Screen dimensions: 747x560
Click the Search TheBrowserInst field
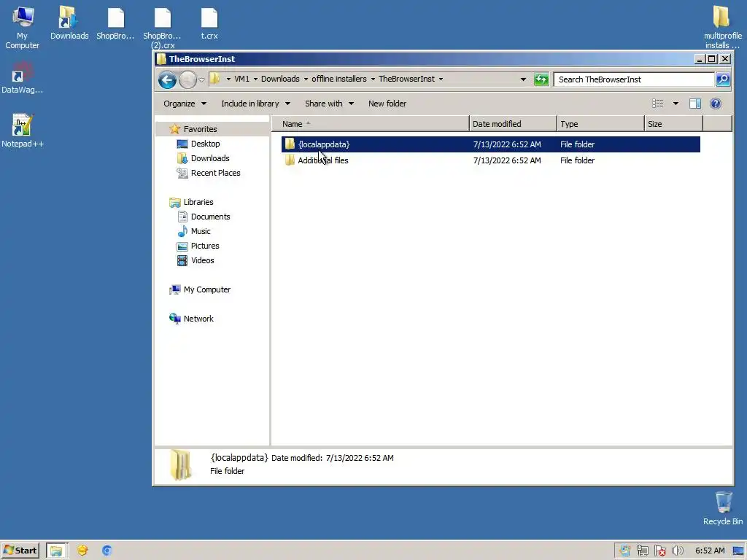(634, 79)
